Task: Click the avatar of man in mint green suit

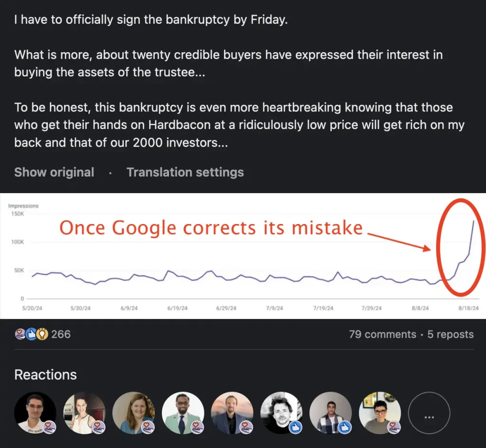Action: [182, 412]
